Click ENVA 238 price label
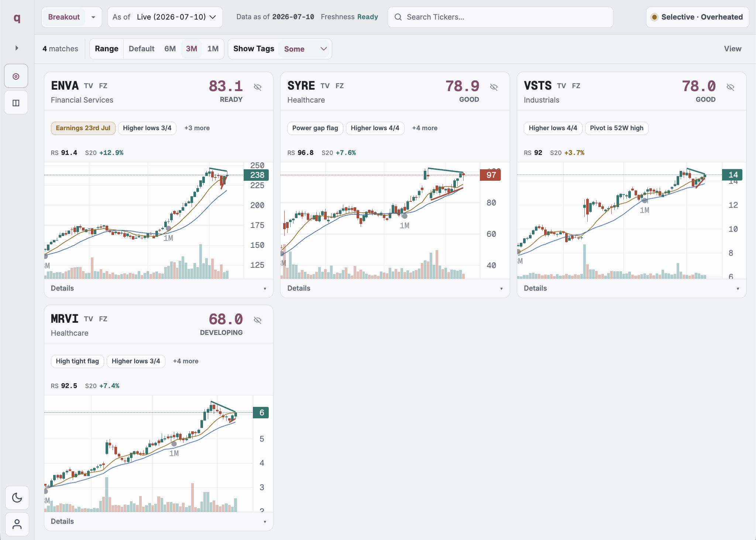This screenshot has width=756, height=540. (257, 175)
